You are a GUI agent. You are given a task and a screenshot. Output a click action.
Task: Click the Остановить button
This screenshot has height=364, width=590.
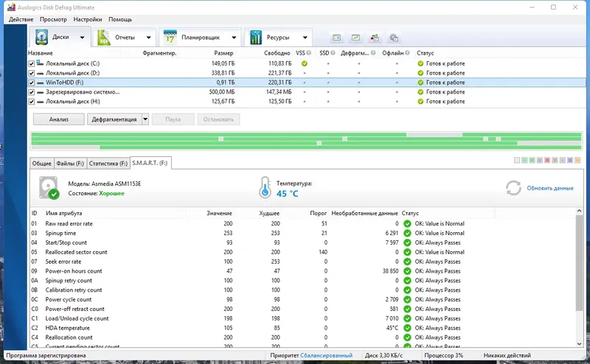pyautogui.click(x=218, y=119)
